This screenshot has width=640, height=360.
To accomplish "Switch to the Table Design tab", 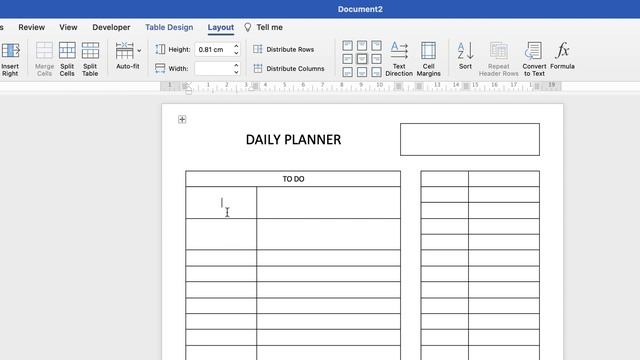I will pos(169,27).
